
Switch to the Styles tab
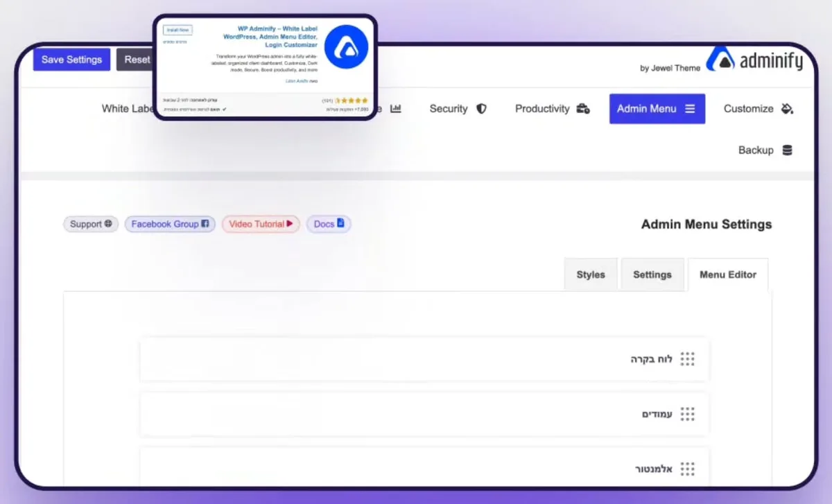[591, 275]
